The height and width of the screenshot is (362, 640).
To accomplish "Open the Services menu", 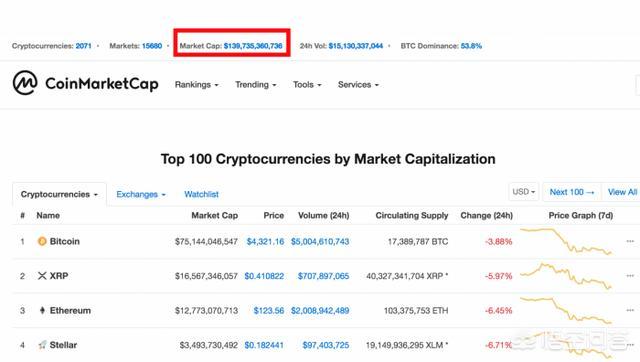I will tap(358, 85).
